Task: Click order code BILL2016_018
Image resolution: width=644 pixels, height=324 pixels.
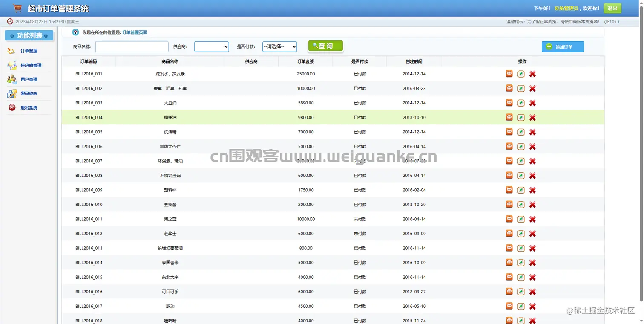Action: (89, 321)
